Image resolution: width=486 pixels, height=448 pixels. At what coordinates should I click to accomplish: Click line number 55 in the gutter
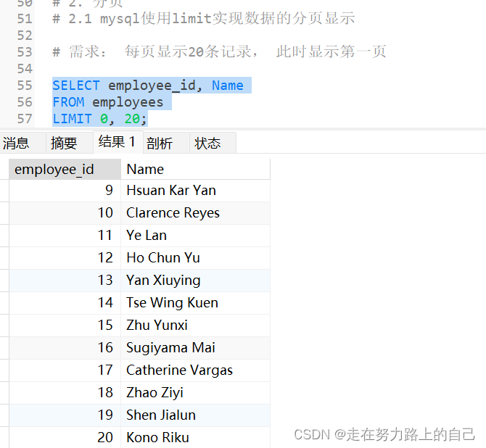[x=25, y=86]
